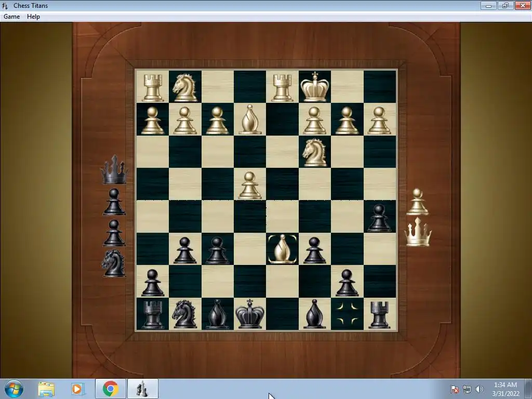The image size is (532, 399).
Task: Click the highlighted white bishop between black pawns
Action: tap(282, 249)
